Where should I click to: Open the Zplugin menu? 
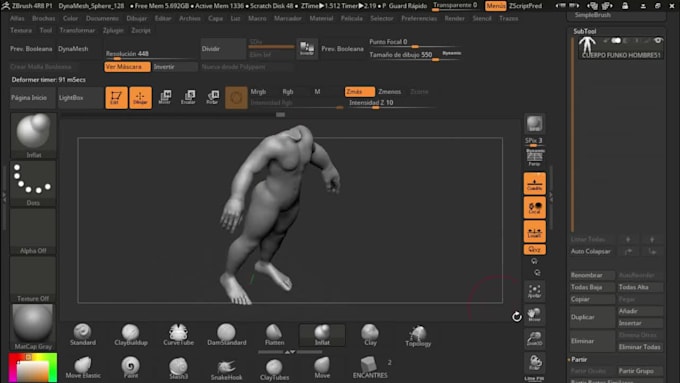(113, 30)
